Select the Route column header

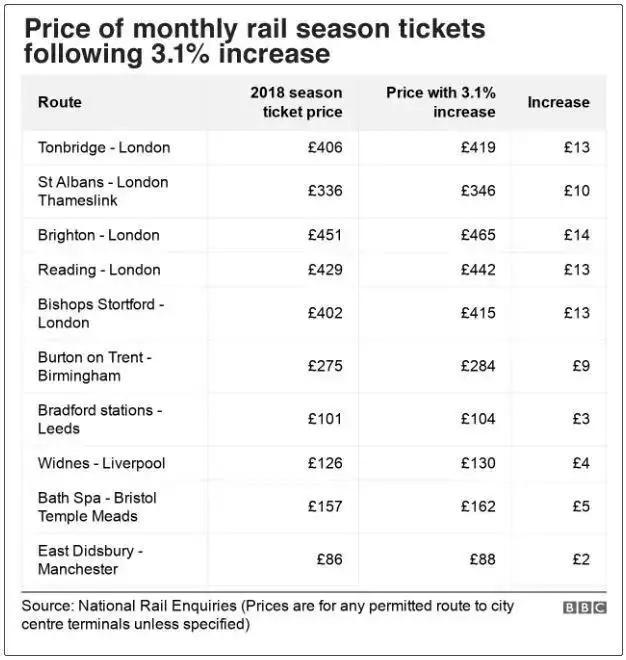(60, 102)
